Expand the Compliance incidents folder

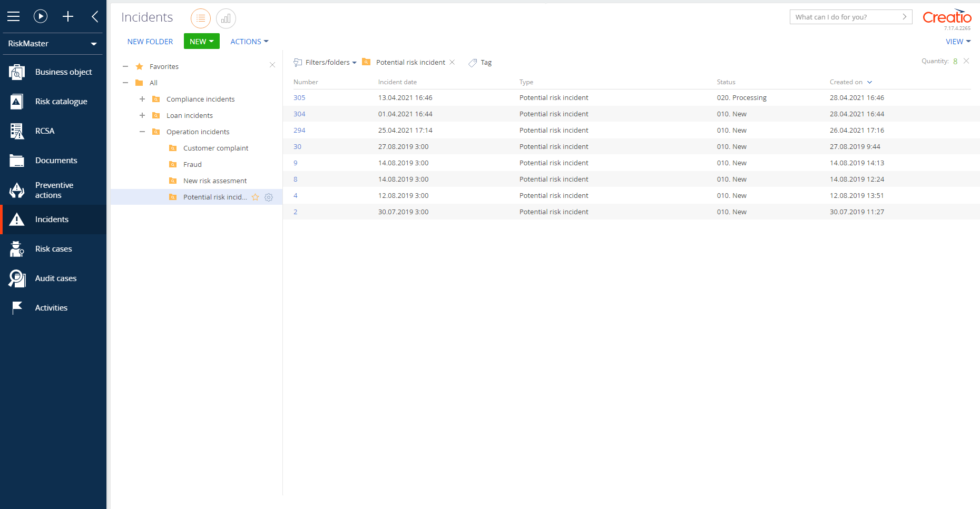[142, 99]
